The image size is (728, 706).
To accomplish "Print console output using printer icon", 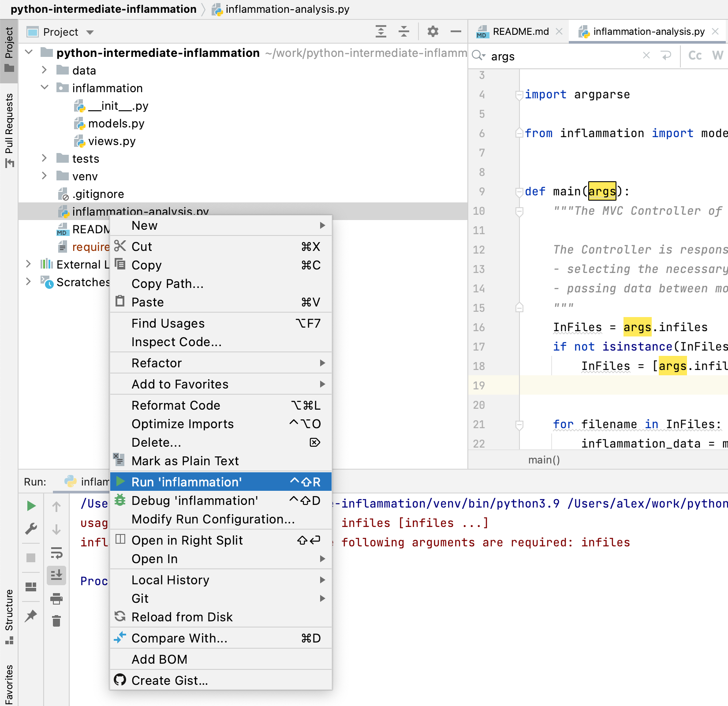I will pos(57,599).
